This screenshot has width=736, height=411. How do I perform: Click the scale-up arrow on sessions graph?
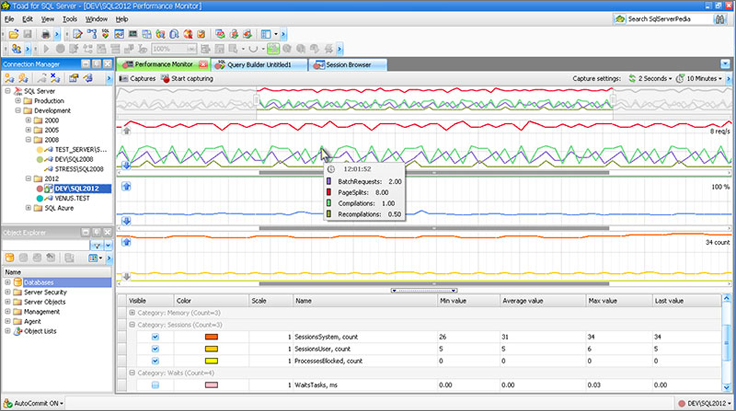(x=126, y=241)
